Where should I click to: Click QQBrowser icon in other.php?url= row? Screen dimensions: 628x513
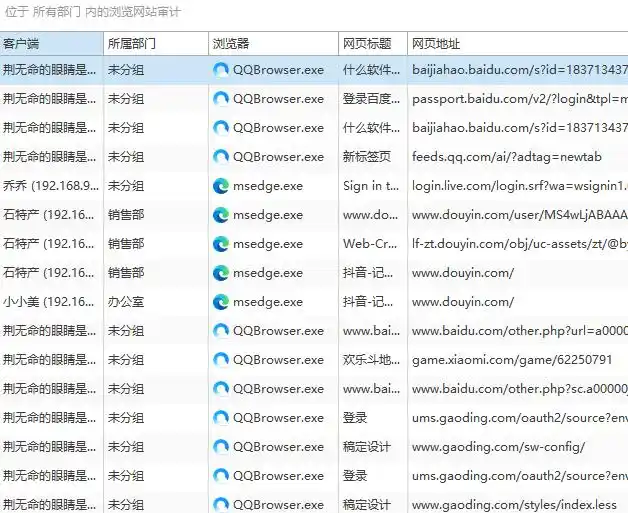(221, 331)
